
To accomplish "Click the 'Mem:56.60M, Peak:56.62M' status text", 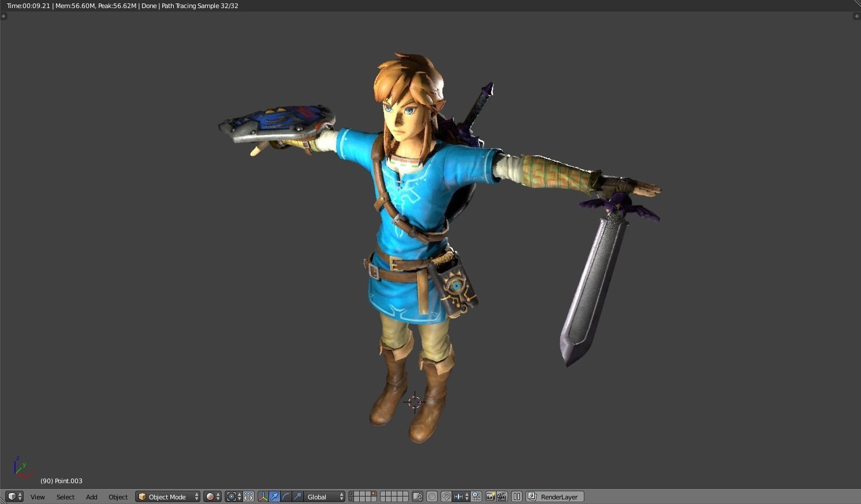I will pyautogui.click(x=96, y=6).
